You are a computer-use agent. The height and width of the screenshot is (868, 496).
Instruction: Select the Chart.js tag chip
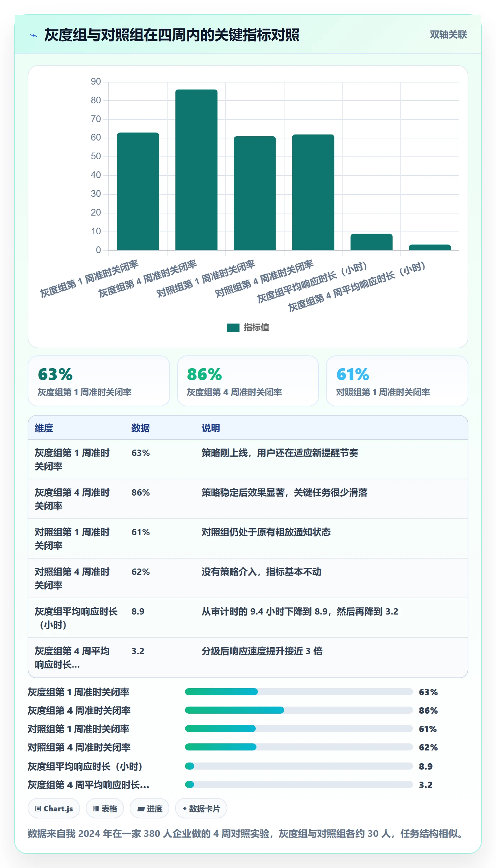54,809
